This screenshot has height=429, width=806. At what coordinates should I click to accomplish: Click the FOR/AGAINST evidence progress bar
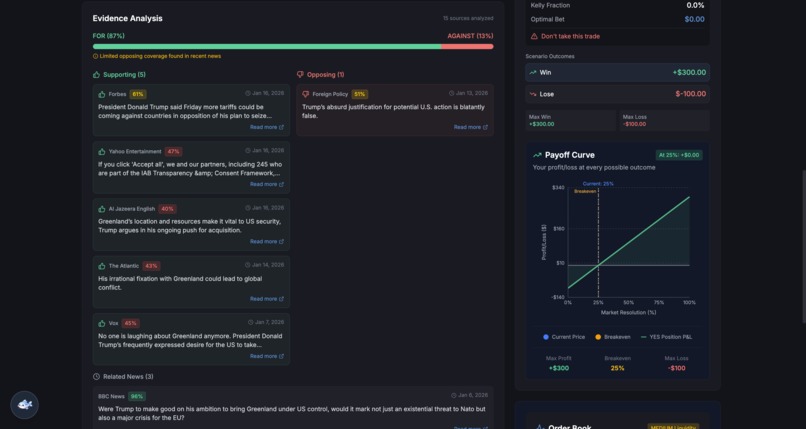pos(293,47)
